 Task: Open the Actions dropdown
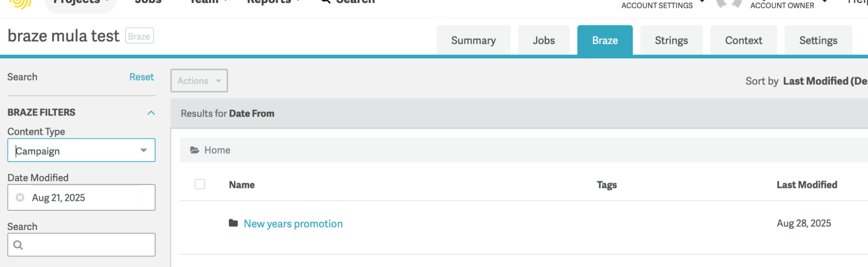pos(199,80)
